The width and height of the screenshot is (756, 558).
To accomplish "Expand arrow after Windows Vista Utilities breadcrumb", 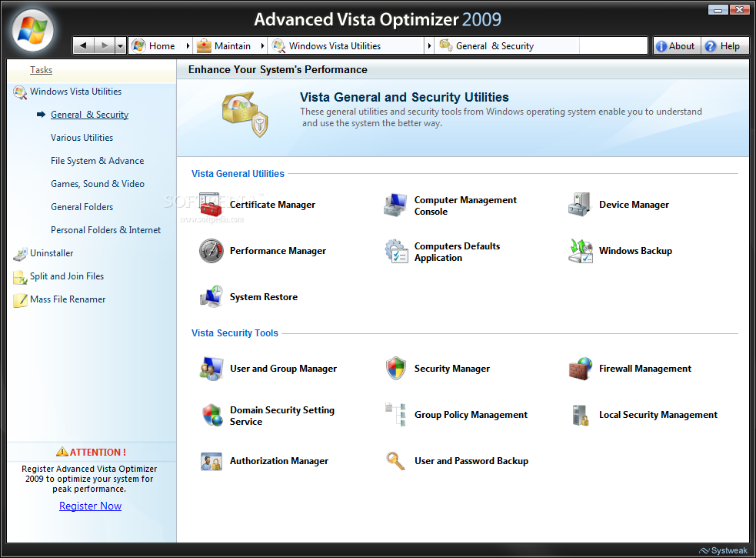I will 429,46.
